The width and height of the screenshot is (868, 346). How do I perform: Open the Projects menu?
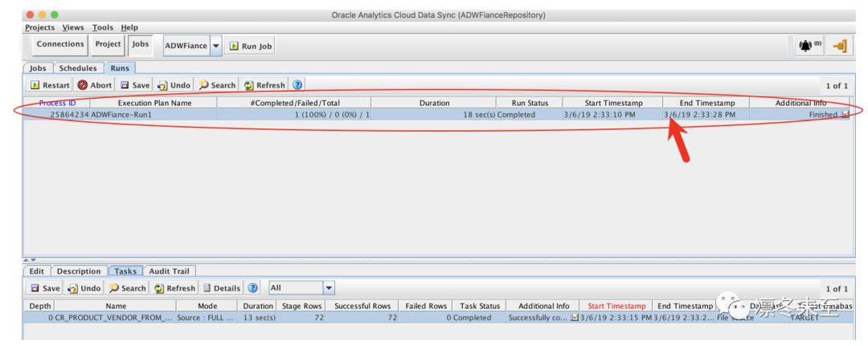pos(40,27)
